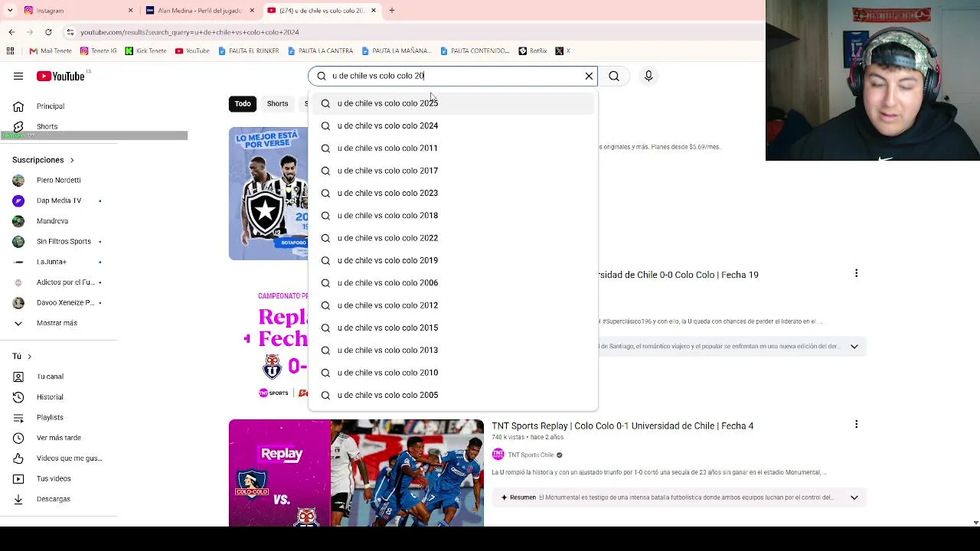Choose suggestion 'u de chile vs colo colo 2018'

453,216
